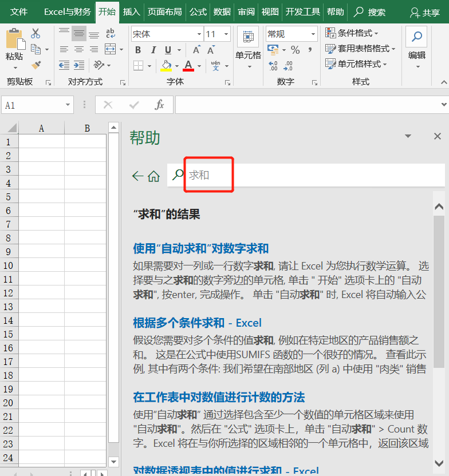Toggle italic formatting

pyautogui.click(x=153, y=50)
